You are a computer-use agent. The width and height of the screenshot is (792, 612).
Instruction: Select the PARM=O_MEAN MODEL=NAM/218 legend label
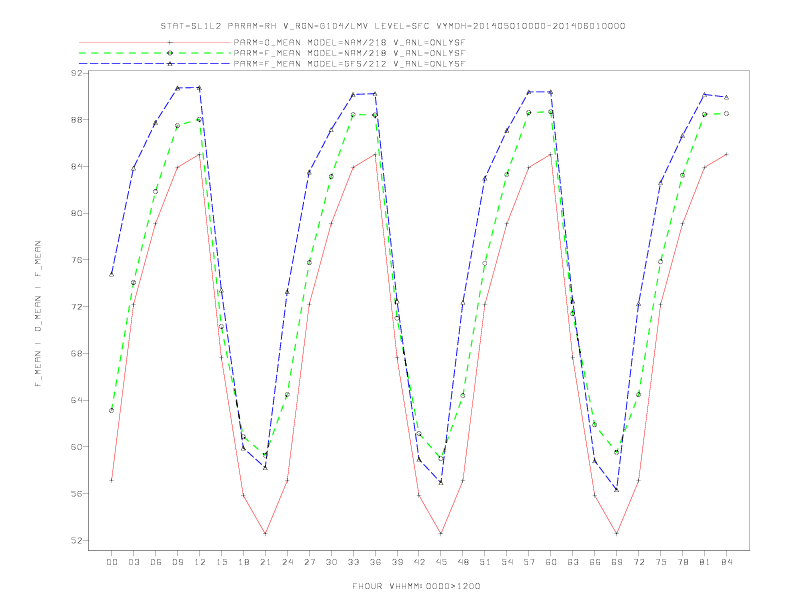tap(349, 42)
